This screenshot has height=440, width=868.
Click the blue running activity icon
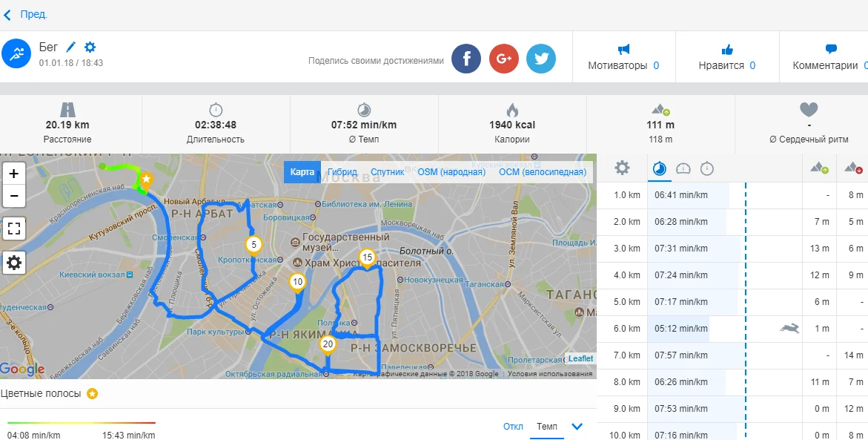pos(16,53)
